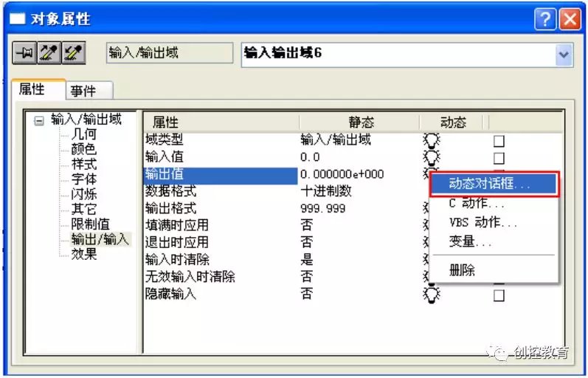Click the pin icon in the toolbar

[23, 54]
